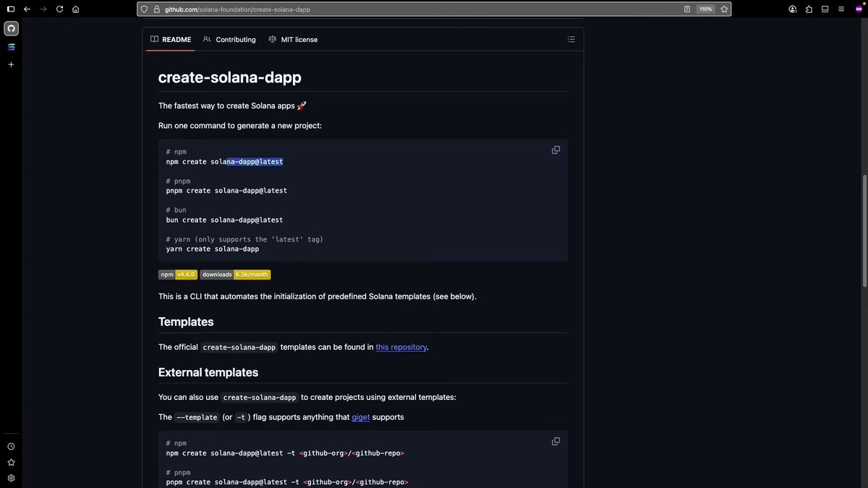The width and height of the screenshot is (868, 488).
Task: Click the 'yarn create solana-dapp' line
Action: (212, 249)
